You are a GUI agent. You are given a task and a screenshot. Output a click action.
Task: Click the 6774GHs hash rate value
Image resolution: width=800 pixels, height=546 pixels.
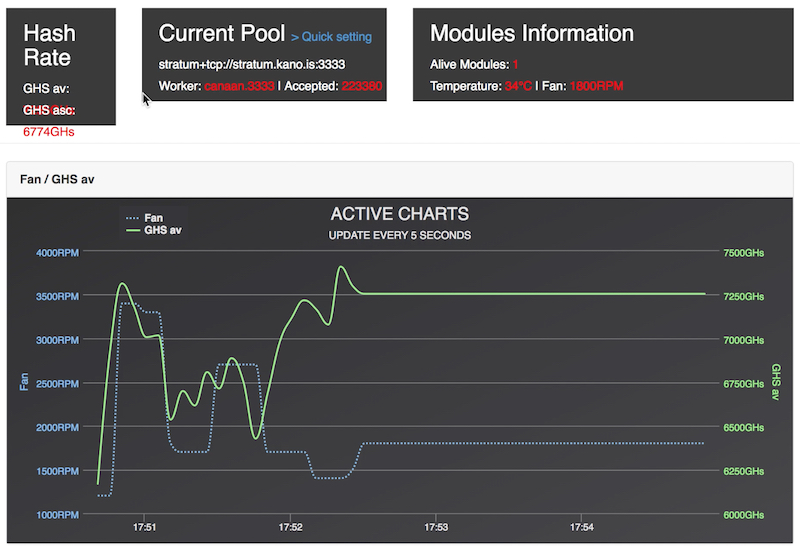tap(49, 131)
